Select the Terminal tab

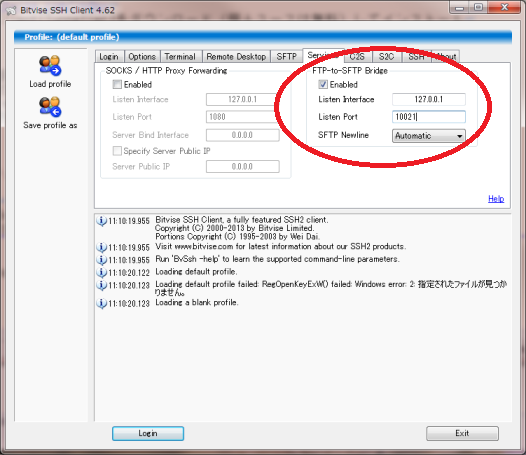pos(180,56)
